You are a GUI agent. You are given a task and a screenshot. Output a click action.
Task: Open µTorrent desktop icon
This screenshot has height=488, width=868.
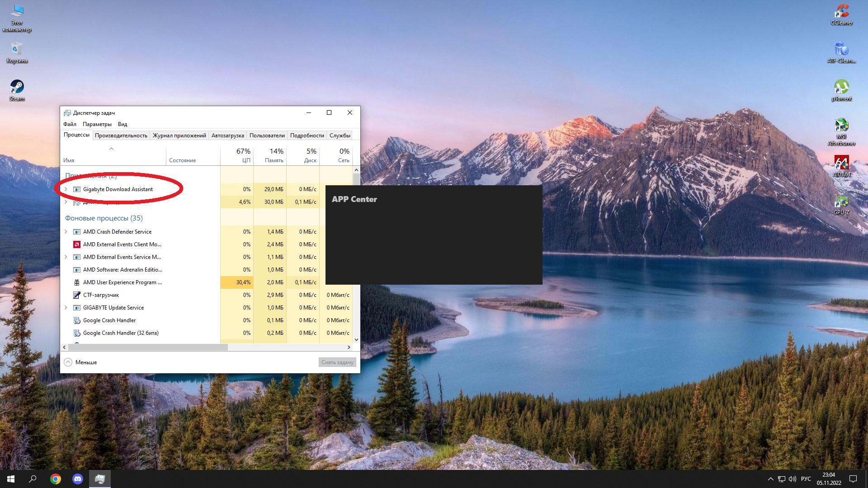841,90
